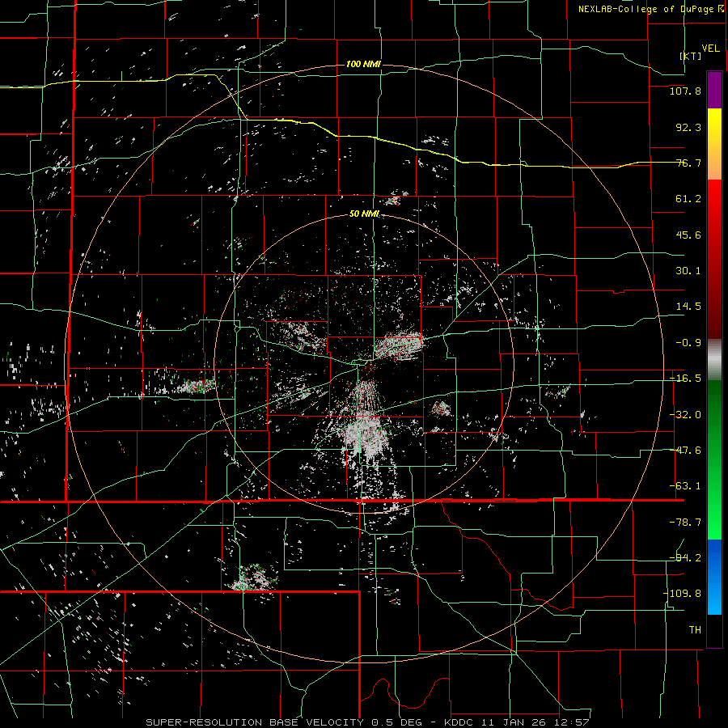The image size is (728, 728).
Task: Select the 14.5 velocity scale value
Action: click(688, 307)
